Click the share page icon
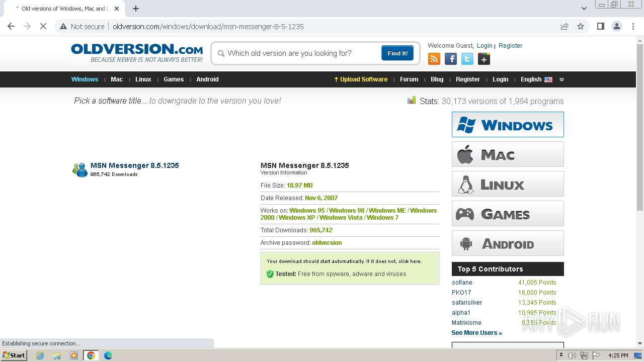The image size is (644, 362). pyautogui.click(x=565, y=26)
